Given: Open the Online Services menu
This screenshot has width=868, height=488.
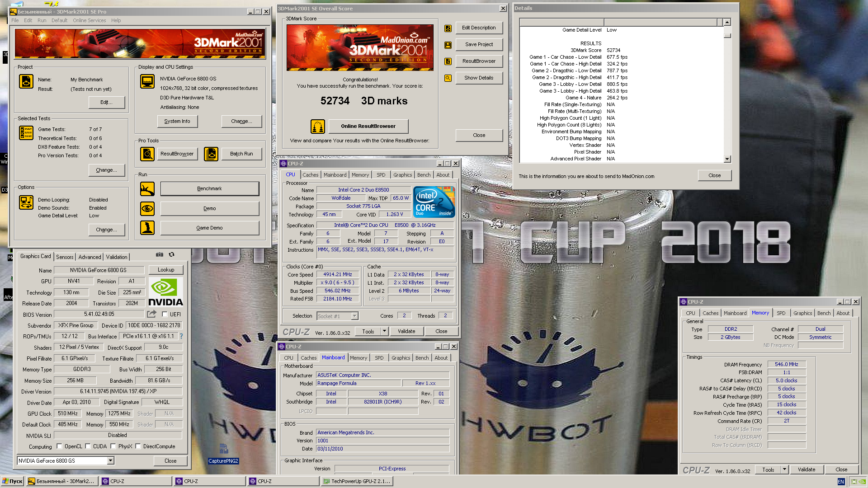Looking at the screenshot, I should (x=89, y=20).
